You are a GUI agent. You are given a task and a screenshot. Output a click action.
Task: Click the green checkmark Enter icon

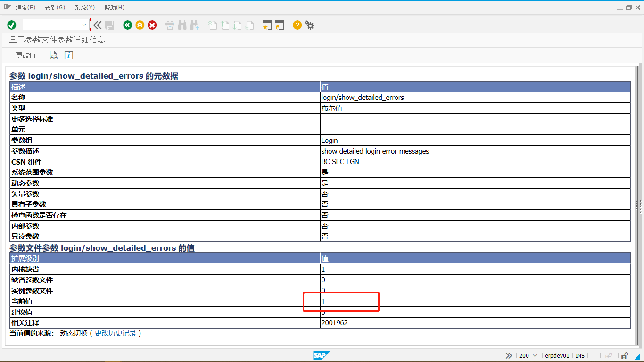[12, 25]
